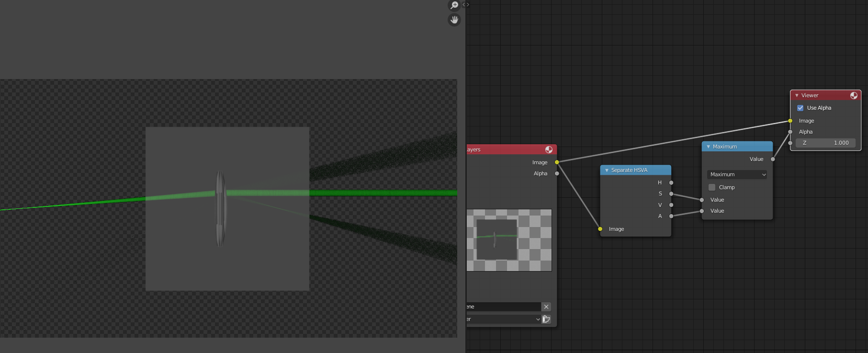This screenshot has width=868, height=353.
Task: Collapse the Separate HSVA node
Action: point(607,170)
